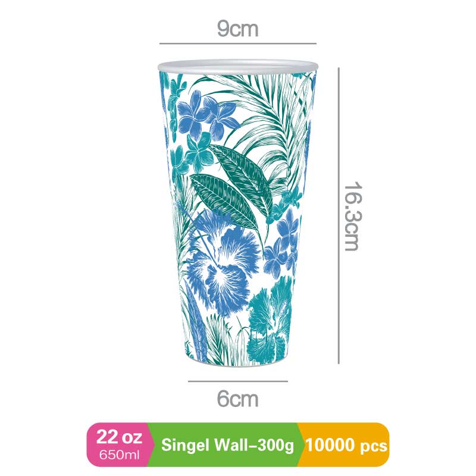Image resolution: width=476 pixels, height=476 pixels.
Task: Click the horizontal line under 9cm
Action: tap(238, 43)
